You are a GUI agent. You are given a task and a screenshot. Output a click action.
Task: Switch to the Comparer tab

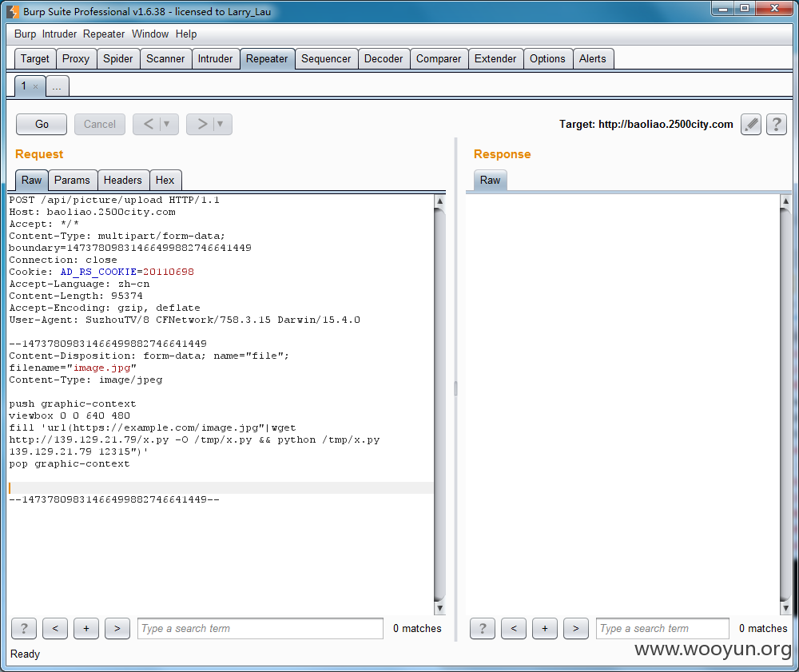click(x=439, y=59)
